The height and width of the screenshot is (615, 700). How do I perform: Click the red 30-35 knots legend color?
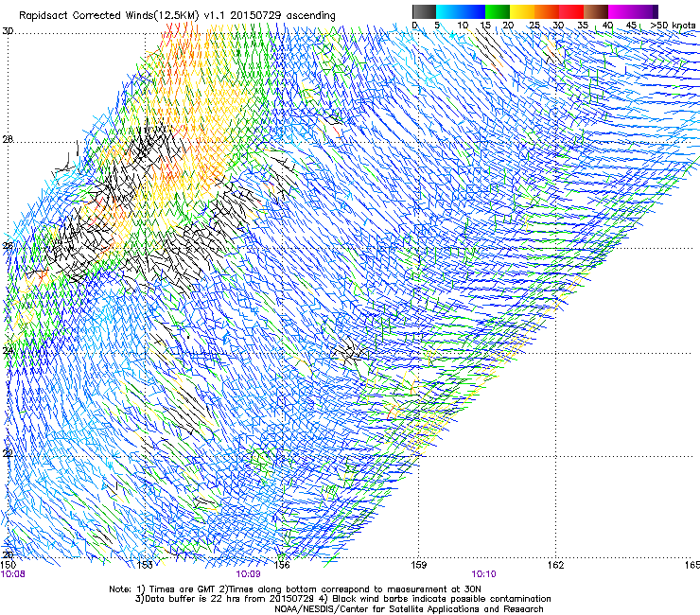point(571,11)
